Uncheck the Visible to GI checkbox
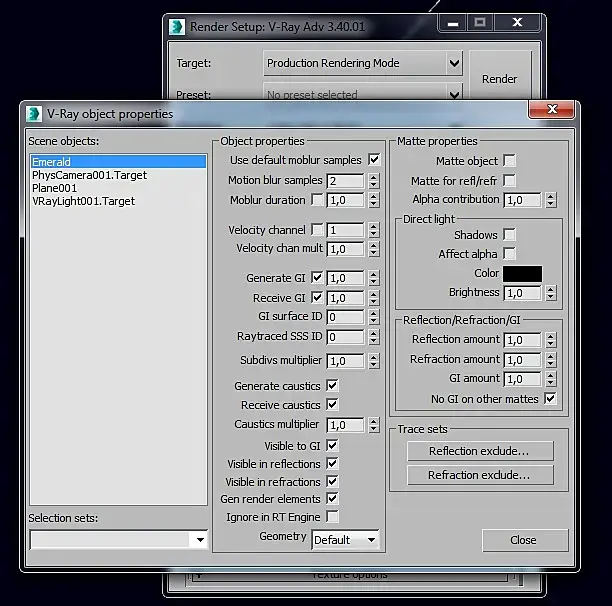The width and height of the screenshot is (612, 606). (x=333, y=445)
